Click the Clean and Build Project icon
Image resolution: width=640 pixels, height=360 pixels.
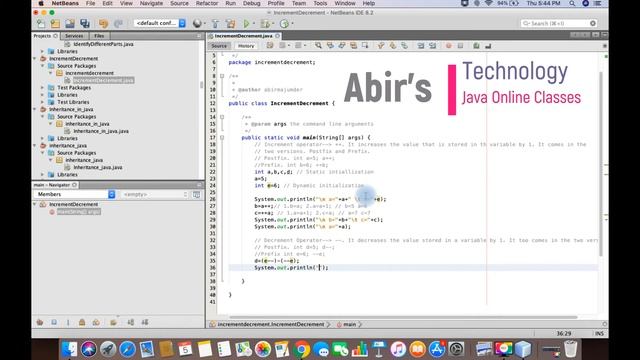[231, 24]
